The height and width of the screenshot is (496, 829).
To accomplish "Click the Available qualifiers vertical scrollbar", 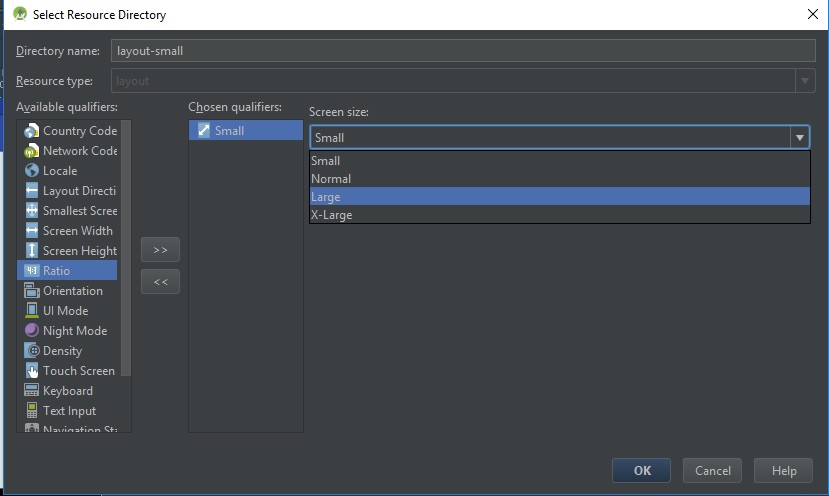I will click(126, 250).
